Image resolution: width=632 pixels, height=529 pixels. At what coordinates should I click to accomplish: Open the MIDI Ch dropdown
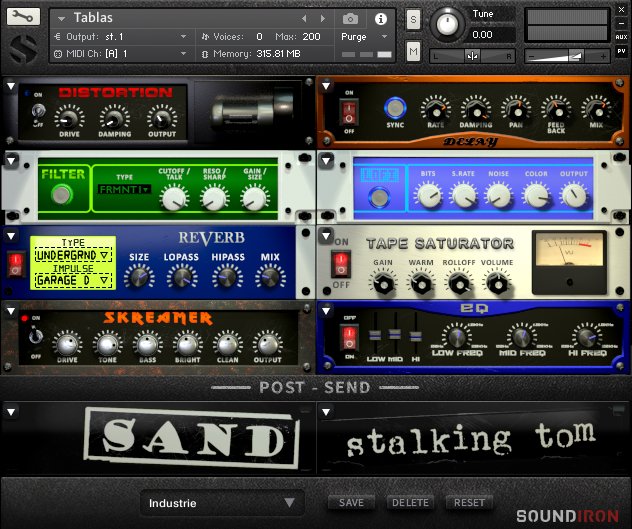click(x=120, y=54)
